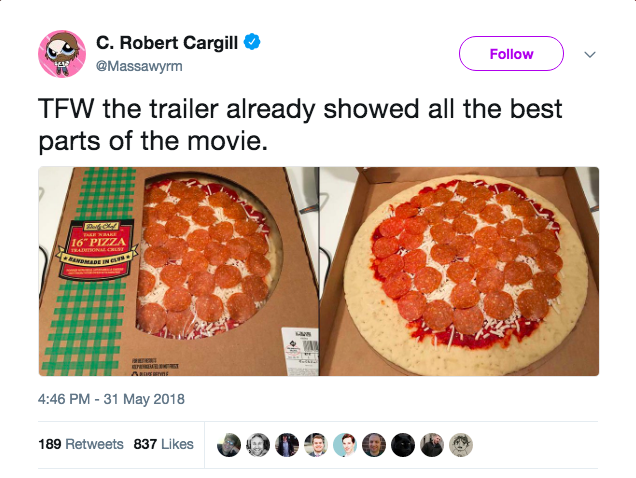Click the tweet text about the trailer

click(300, 124)
